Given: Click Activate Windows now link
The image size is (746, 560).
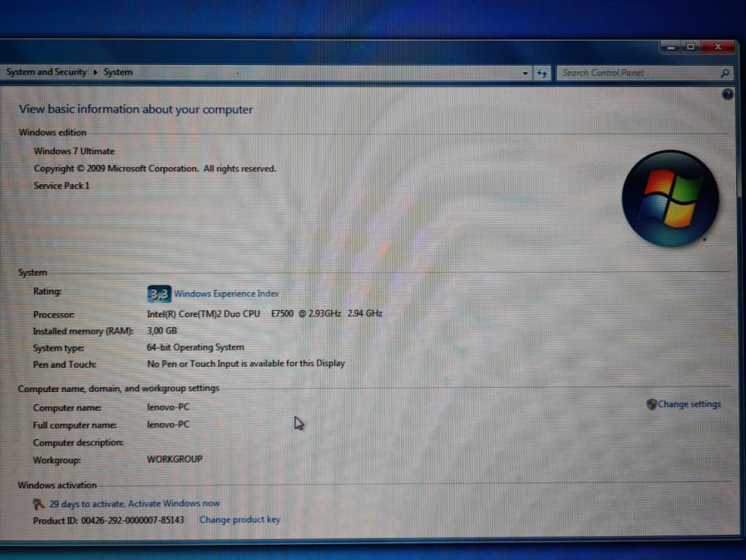Looking at the screenshot, I should [x=174, y=503].
